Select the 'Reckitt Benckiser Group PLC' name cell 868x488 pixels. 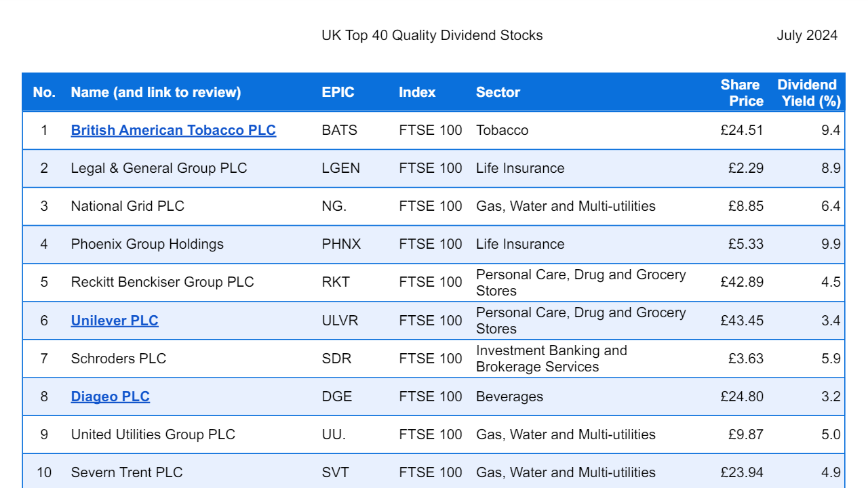pyautogui.click(x=163, y=282)
